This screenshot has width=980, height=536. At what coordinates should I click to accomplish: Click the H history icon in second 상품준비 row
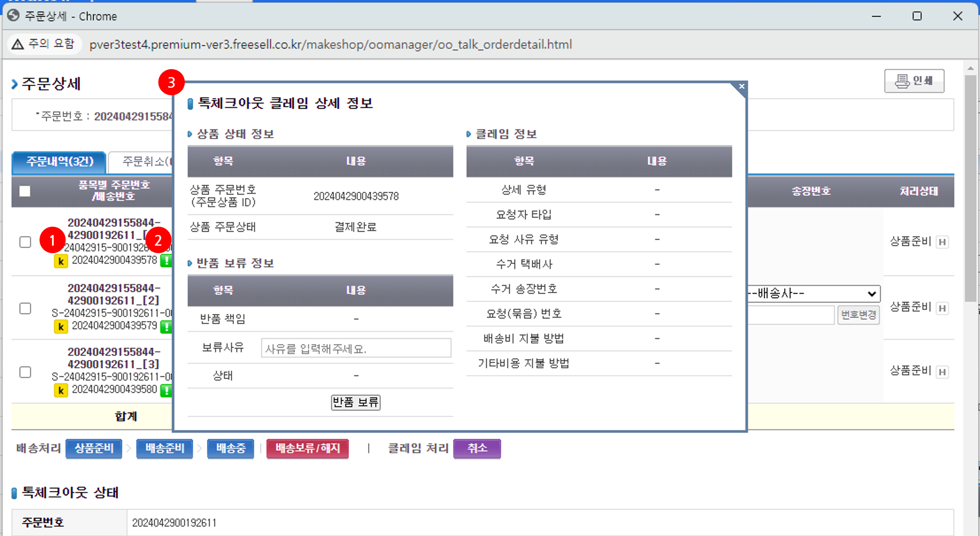click(942, 308)
